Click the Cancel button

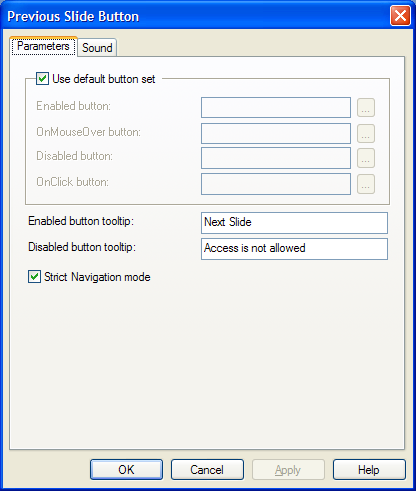click(207, 469)
